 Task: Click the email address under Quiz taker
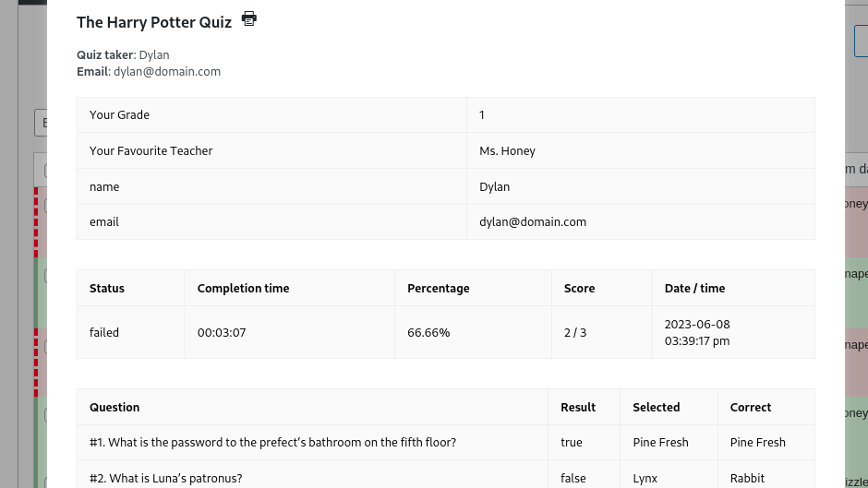[166, 71]
